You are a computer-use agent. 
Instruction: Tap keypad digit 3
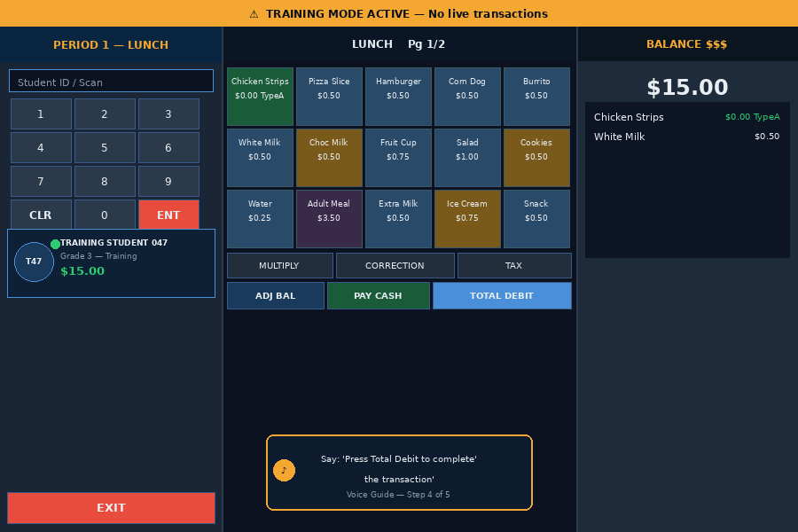168,114
